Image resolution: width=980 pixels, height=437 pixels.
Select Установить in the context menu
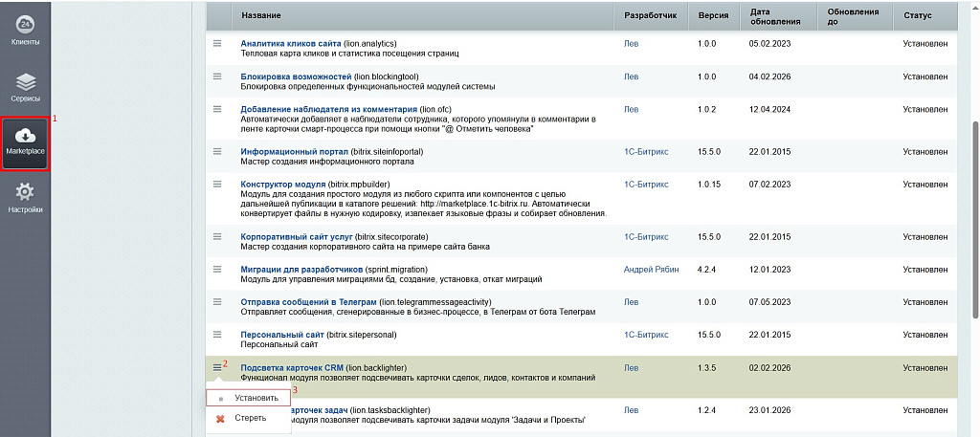[256, 398]
